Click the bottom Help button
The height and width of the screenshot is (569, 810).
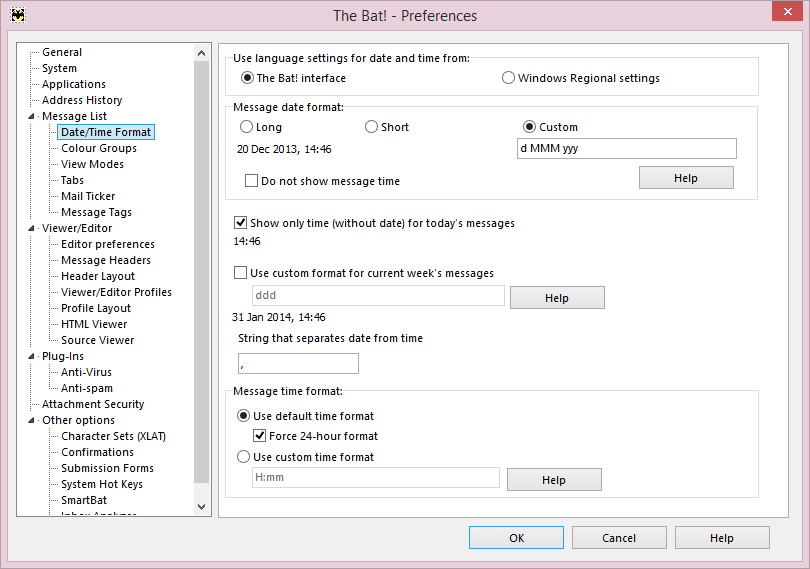coord(722,538)
